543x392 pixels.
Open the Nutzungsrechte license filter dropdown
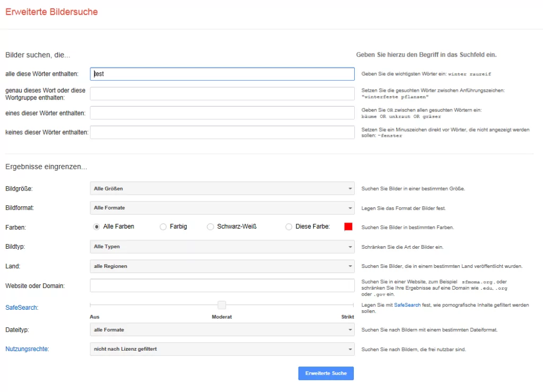(222, 349)
